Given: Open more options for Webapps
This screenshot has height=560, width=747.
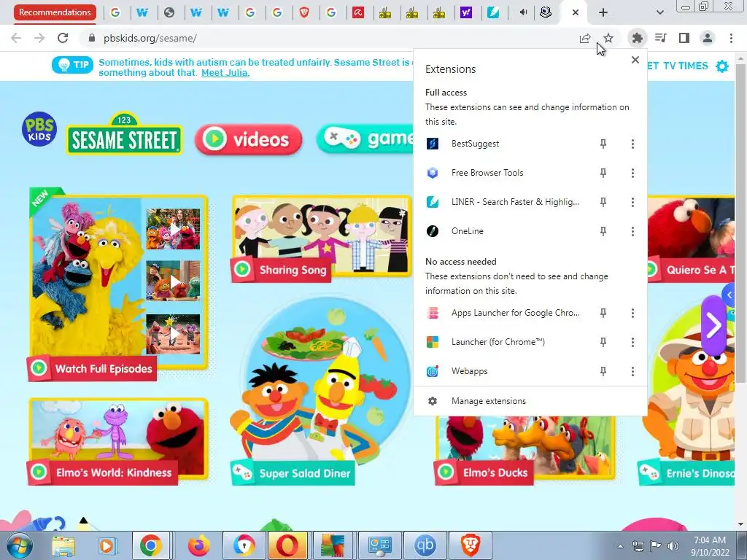Looking at the screenshot, I should [x=632, y=371].
